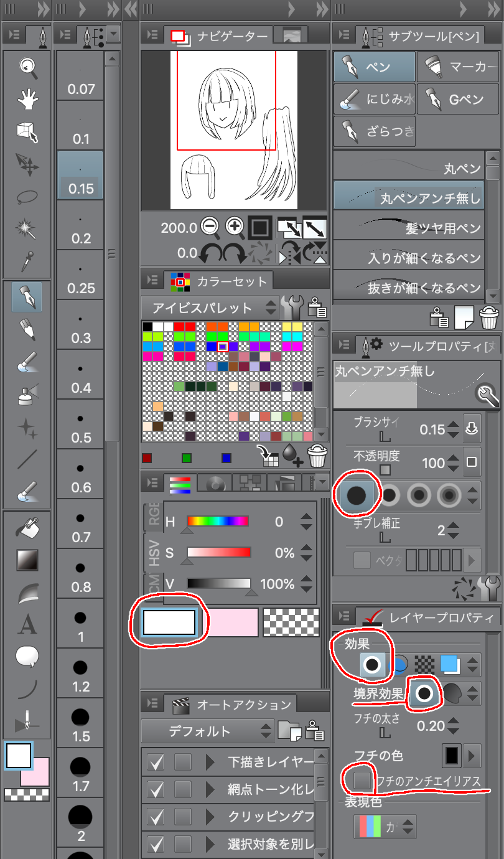Image resolution: width=504 pixels, height=859 pixels.
Task: Select the Lasso selection tool
Action: point(27,197)
